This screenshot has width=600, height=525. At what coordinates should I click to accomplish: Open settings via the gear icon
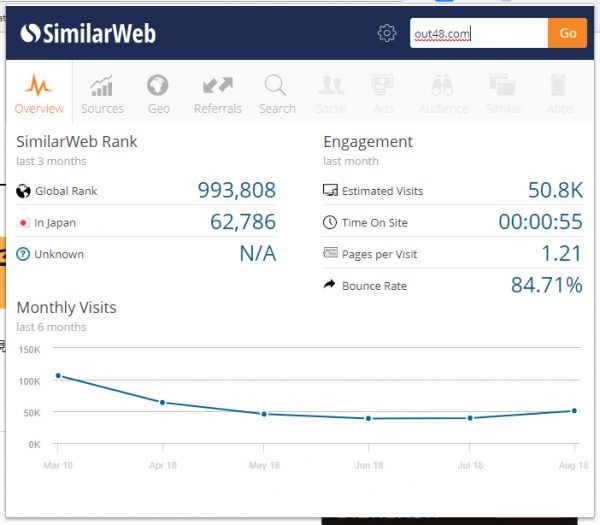(387, 33)
